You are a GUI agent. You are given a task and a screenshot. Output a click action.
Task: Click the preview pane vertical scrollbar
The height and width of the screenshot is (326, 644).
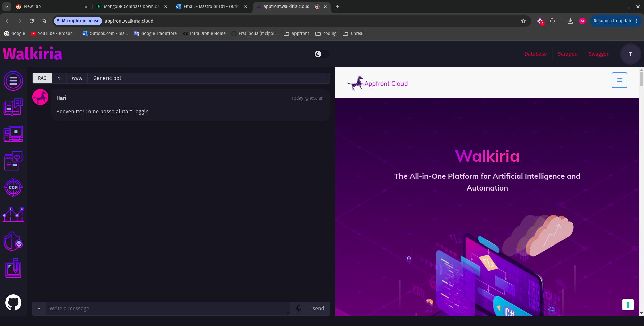[641, 79]
